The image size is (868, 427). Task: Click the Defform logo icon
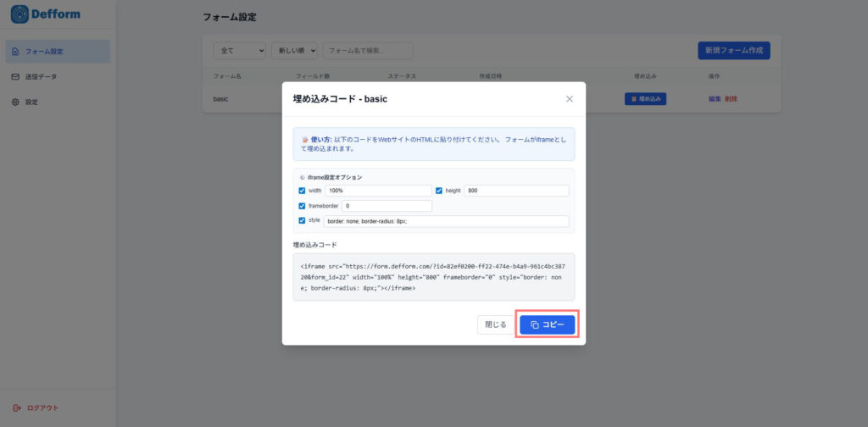pyautogui.click(x=19, y=14)
